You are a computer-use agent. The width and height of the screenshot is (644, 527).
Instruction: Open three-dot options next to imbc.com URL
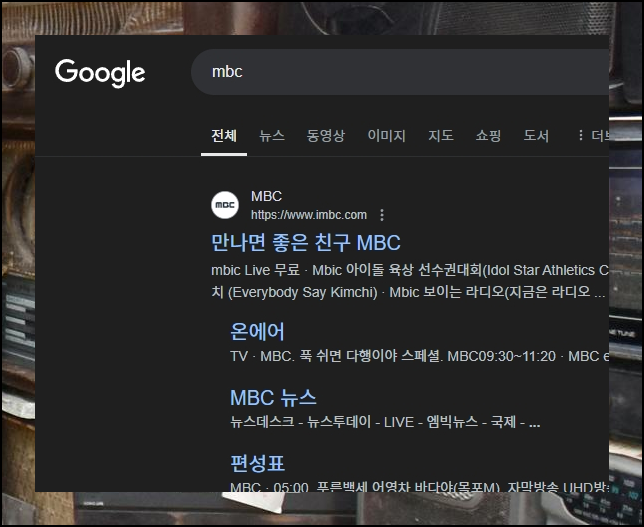tap(382, 215)
